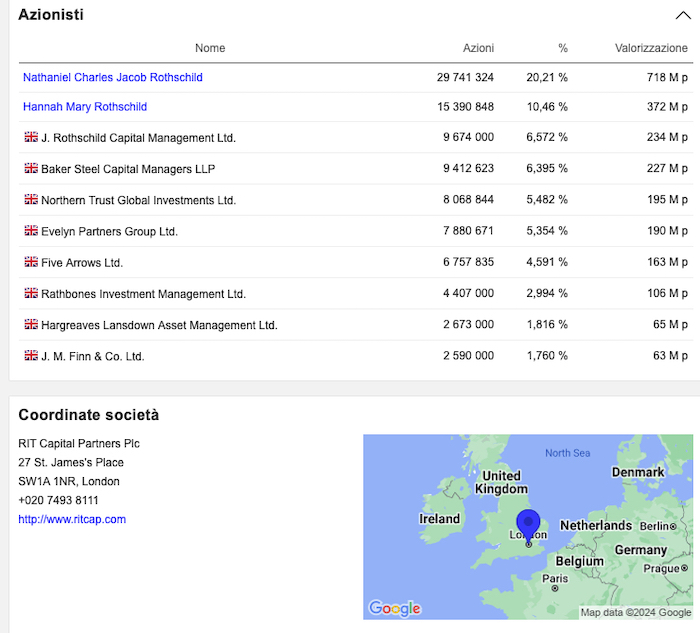700x633 pixels.
Task: Click the RIT Capital Partners Plc company name
Action: click(x=79, y=443)
